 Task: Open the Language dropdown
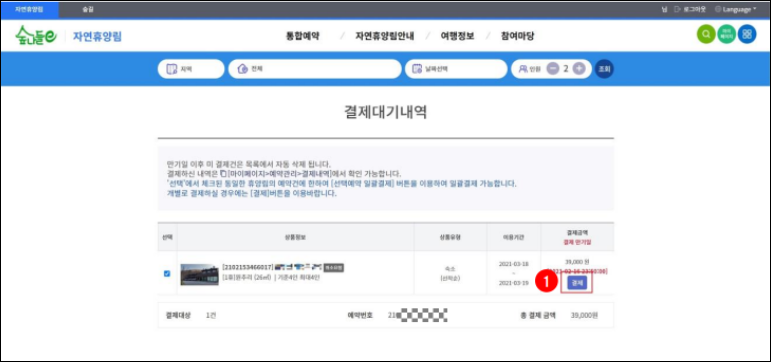735,9
